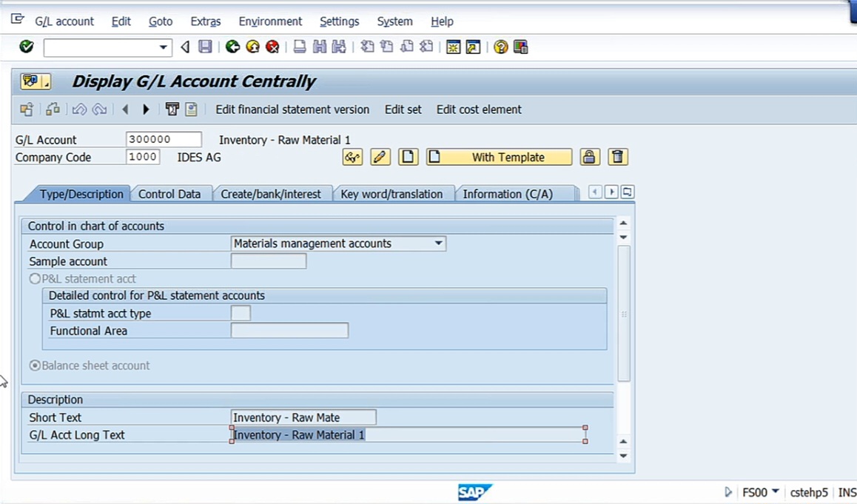
Task: Switch to the Control Data tab
Action: [169, 194]
